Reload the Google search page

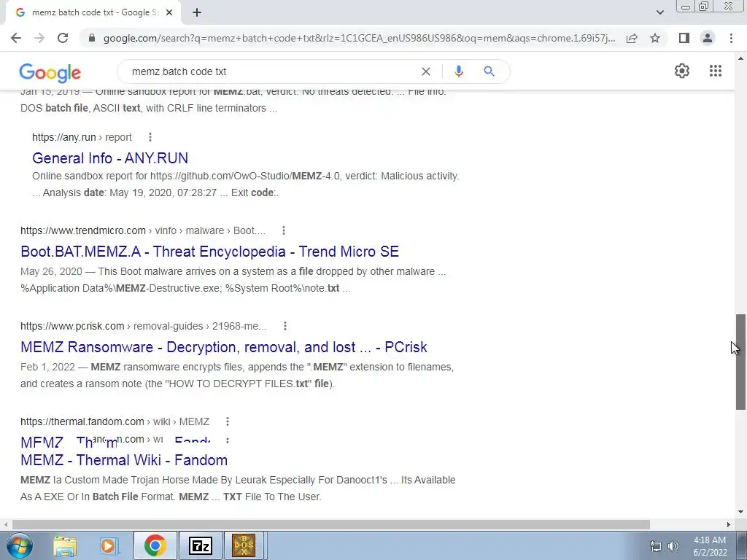pos(63,38)
